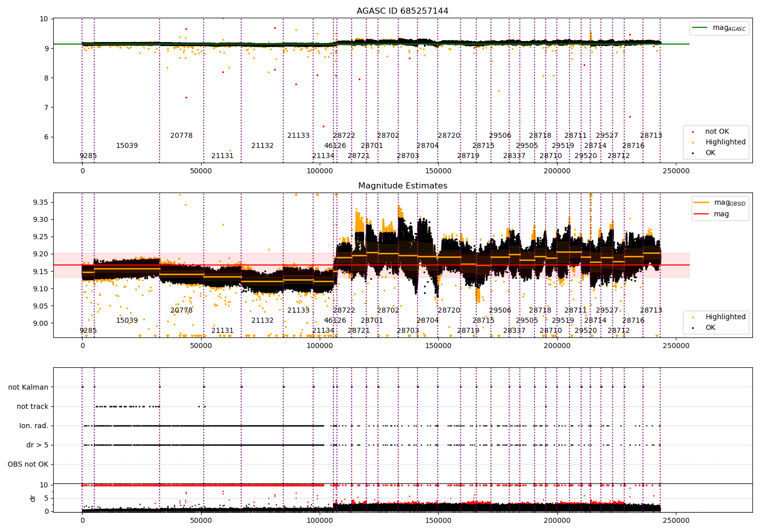Click green line swatch of the mag AGASC legend
Image resolution: width=760 pixels, height=532 pixels.
(700, 28)
